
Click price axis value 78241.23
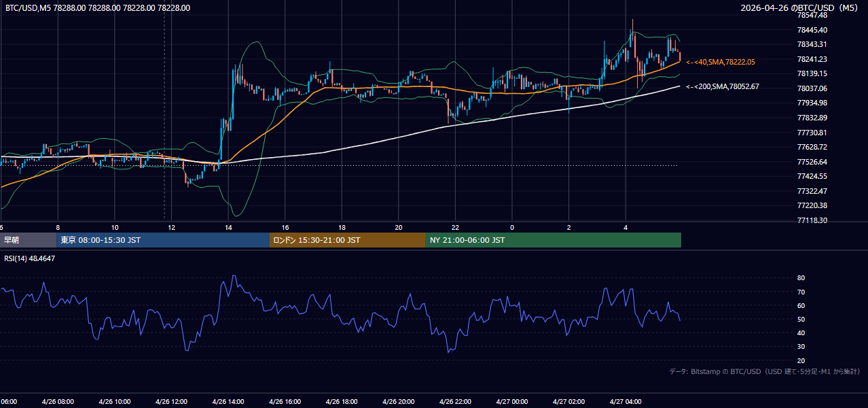812,59
